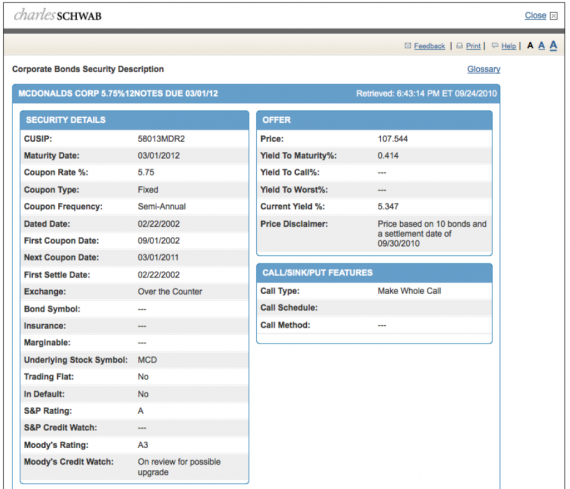Click the MCD underlying stock symbol
The width and height of the screenshot is (570, 489).
pos(147,360)
